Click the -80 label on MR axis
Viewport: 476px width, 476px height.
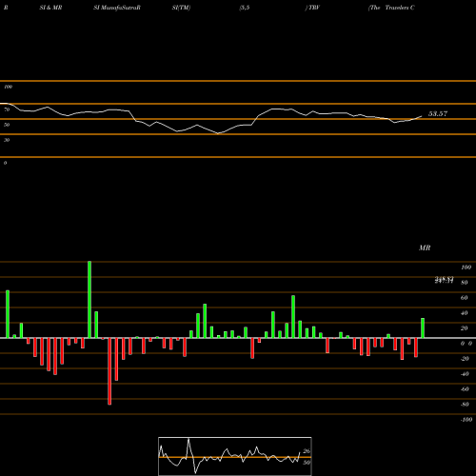[465, 405]
